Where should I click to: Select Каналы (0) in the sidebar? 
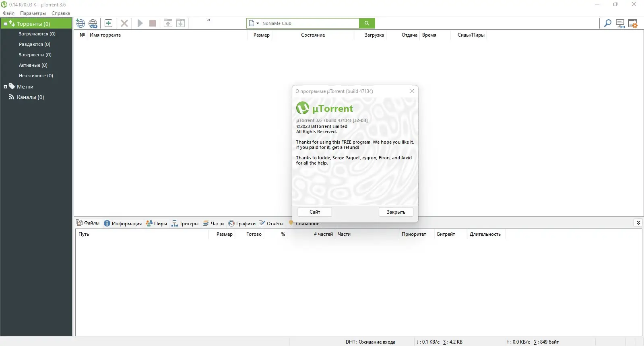click(x=30, y=97)
